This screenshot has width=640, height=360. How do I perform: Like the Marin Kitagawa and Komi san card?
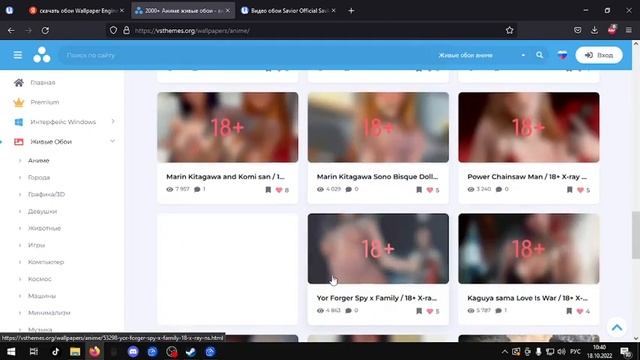coord(279,190)
